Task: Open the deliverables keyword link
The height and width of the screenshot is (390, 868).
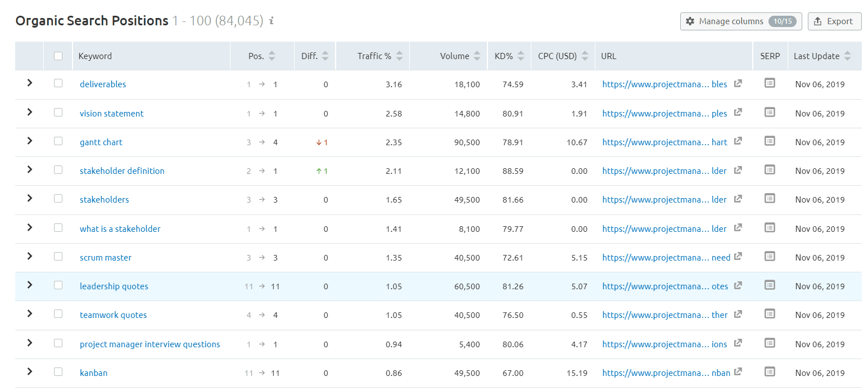Action: (103, 84)
